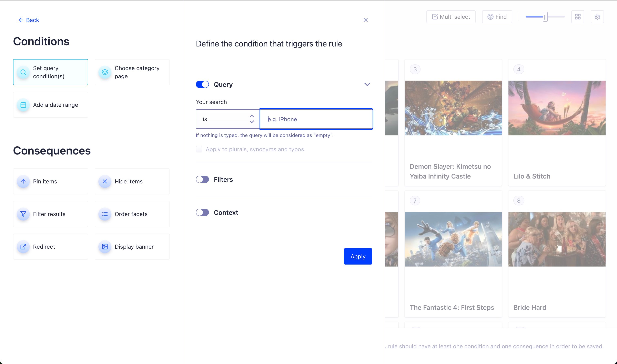This screenshot has height=364, width=617.
Task: Click the Order facets list icon
Action: tap(105, 214)
